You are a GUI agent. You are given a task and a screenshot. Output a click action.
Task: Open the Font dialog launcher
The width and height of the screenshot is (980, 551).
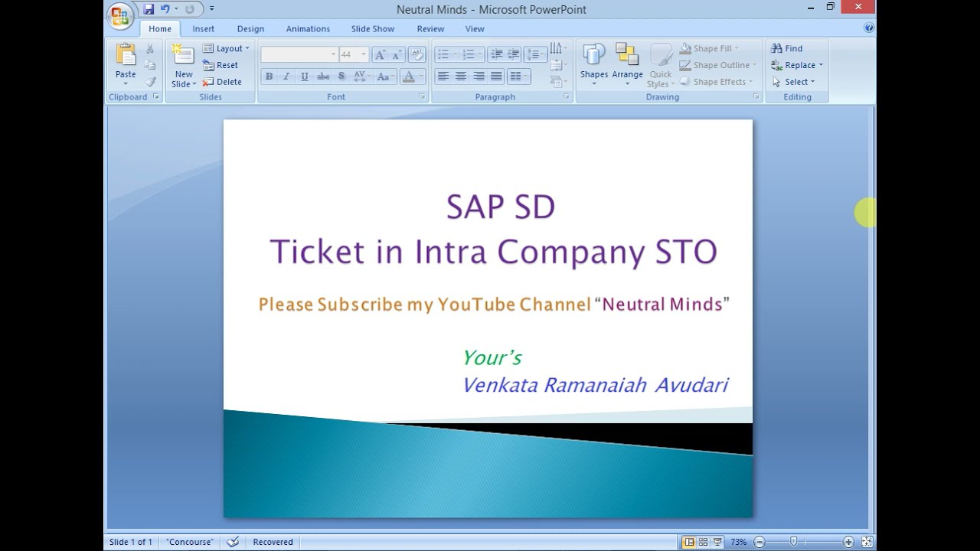pos(422,96)
